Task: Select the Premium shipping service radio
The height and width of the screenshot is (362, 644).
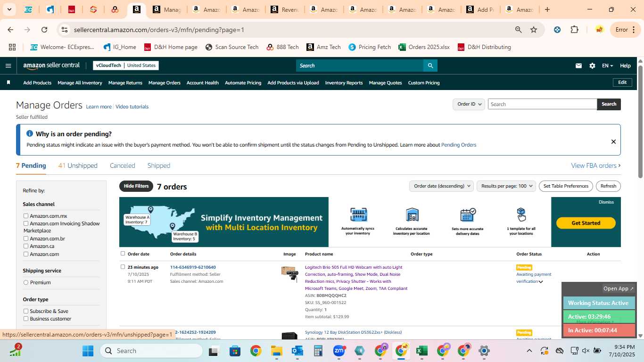Action: [x=26, y=282]
